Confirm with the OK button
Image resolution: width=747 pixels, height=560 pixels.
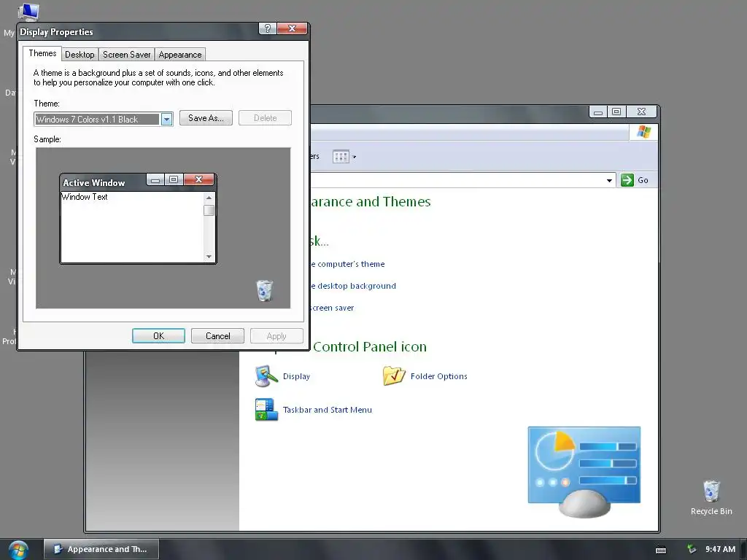click(158, 335)
